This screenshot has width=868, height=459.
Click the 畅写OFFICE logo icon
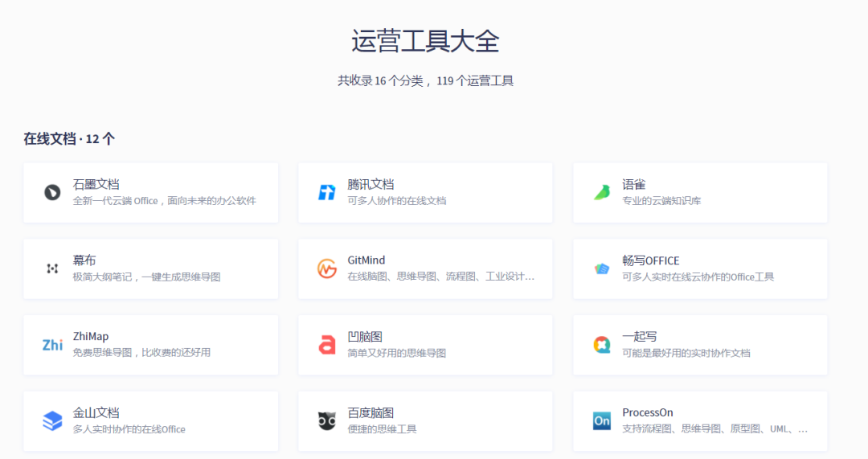click(x=602, y=268)
